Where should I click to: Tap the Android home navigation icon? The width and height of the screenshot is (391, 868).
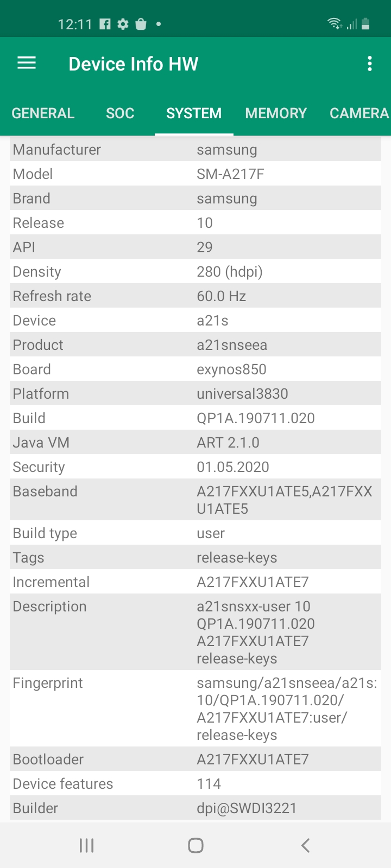(195, 845)
